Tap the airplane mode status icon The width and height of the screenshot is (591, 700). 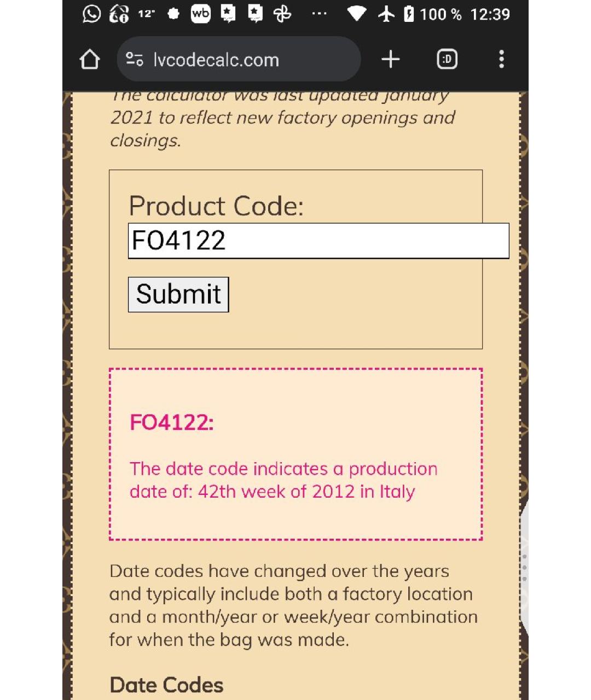pyautogui.click(x=386, y=14)
